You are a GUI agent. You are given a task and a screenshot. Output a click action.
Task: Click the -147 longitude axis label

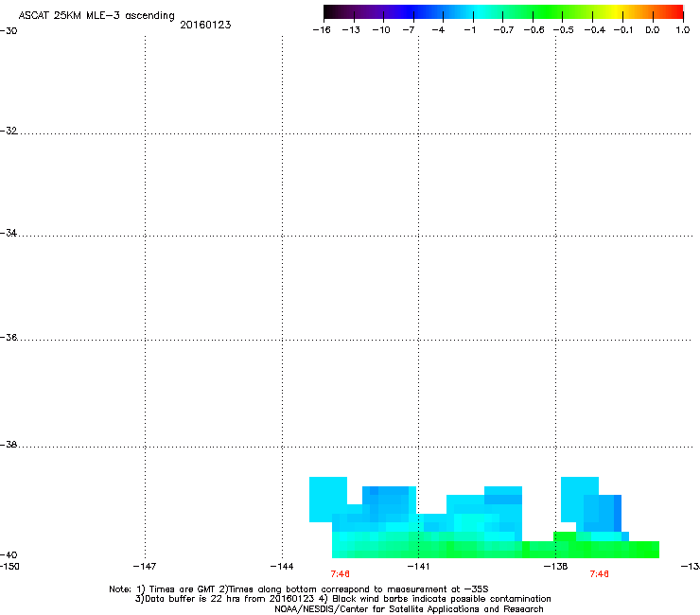click(145, 567)
